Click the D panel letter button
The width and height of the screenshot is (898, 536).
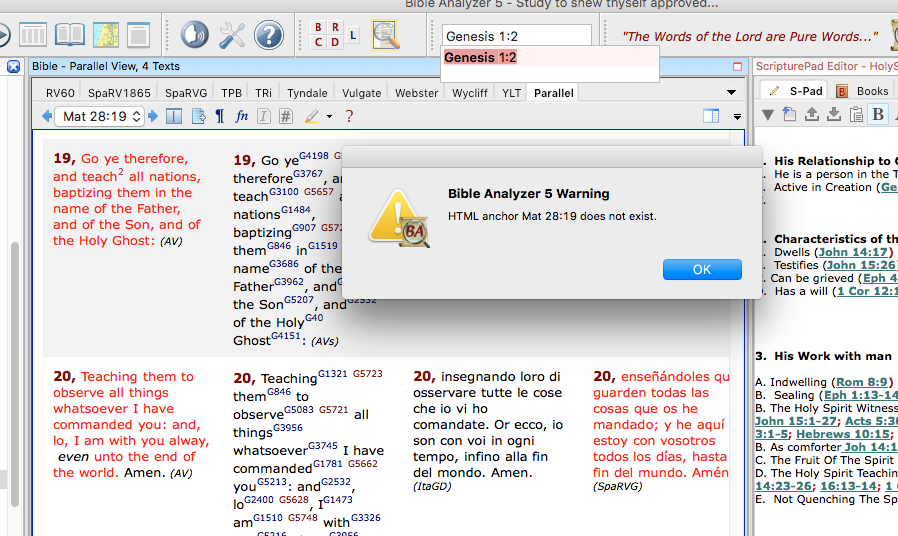[335, 42]
